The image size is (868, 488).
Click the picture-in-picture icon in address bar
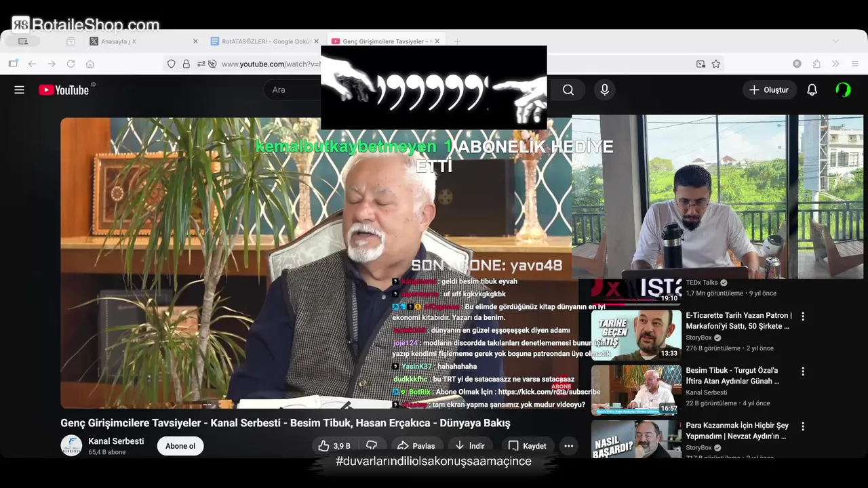pyautogui.click(x=701, y=64)
